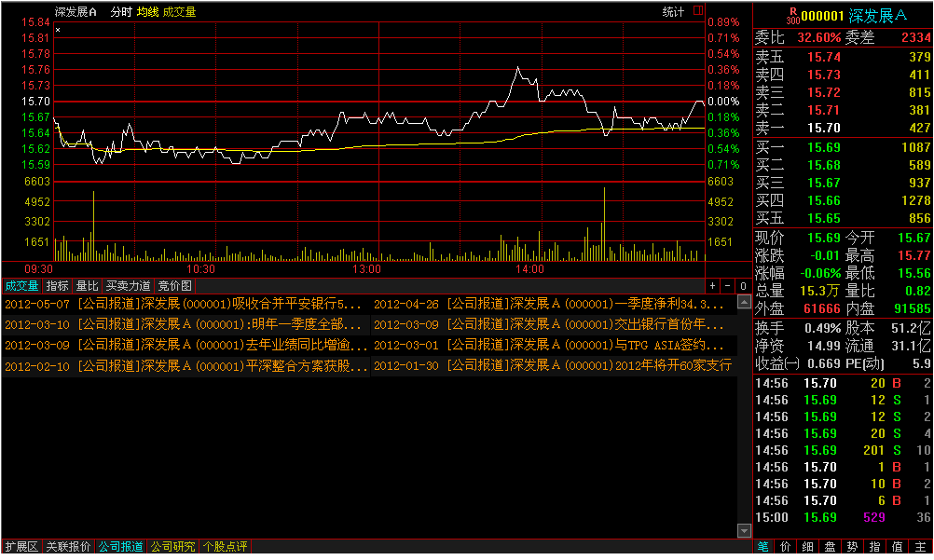Click the 深发展A name in quote header
934x560 pixels.
[x=878, y=16]
